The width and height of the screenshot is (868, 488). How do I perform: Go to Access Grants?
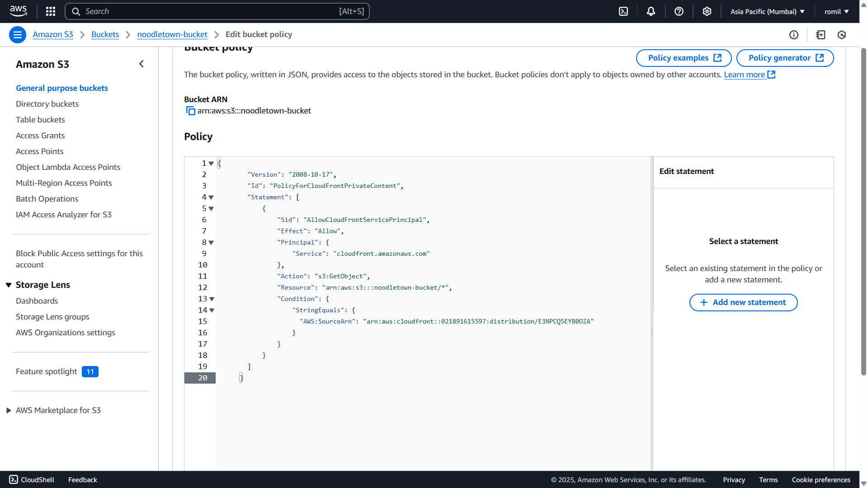[40, 136]
